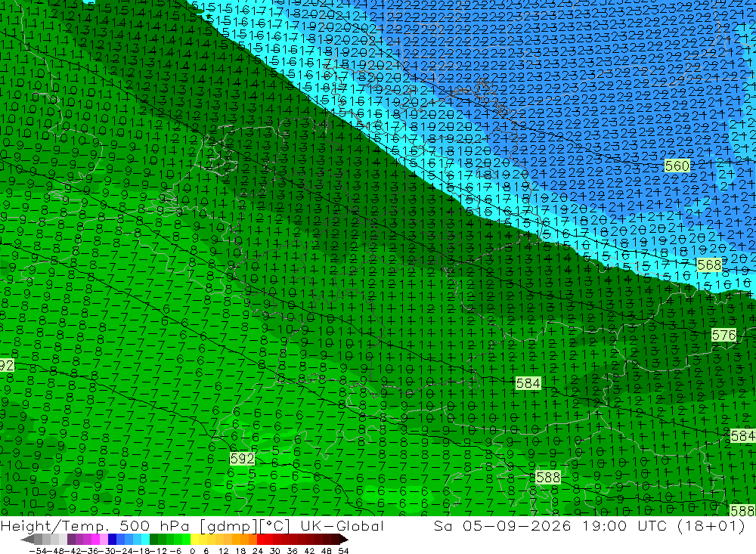Select the yellow 0 degree legend swatch
The width and height of the screenshot is (756, 554).
pyautogui.click(x=195, y=539)
